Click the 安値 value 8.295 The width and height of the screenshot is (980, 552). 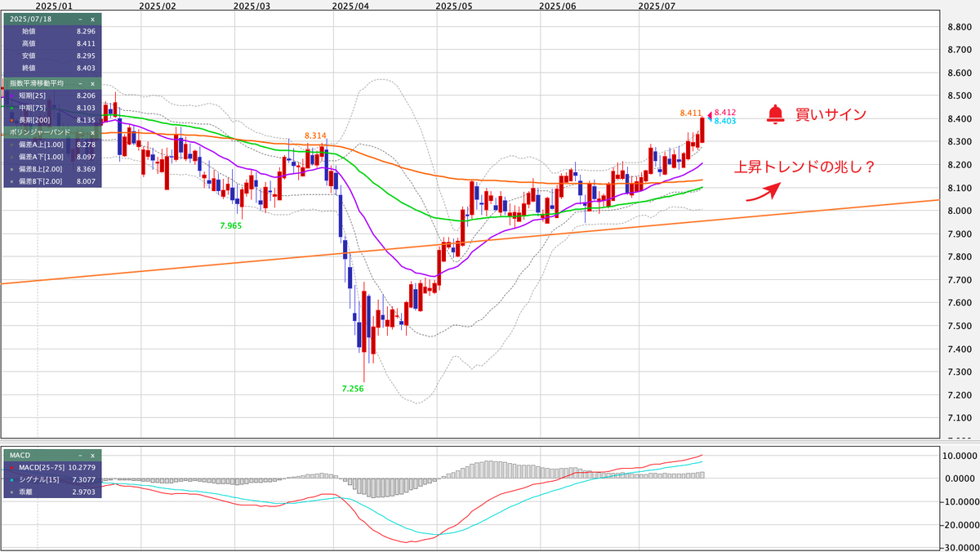[86, 56]
